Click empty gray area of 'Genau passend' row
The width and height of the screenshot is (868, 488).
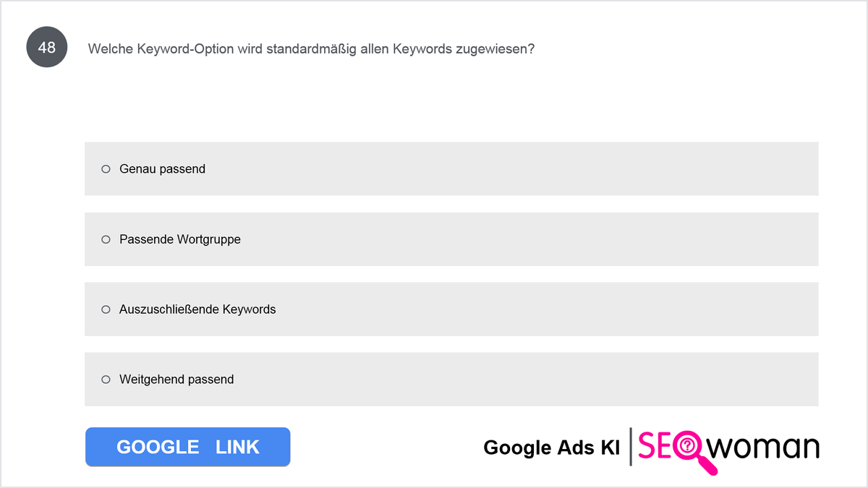pyautogui.click(x=506, y=168)
